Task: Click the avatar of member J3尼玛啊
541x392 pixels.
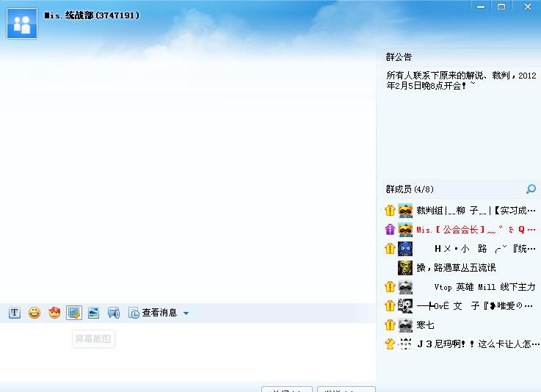Action: (x=405, y=344)
